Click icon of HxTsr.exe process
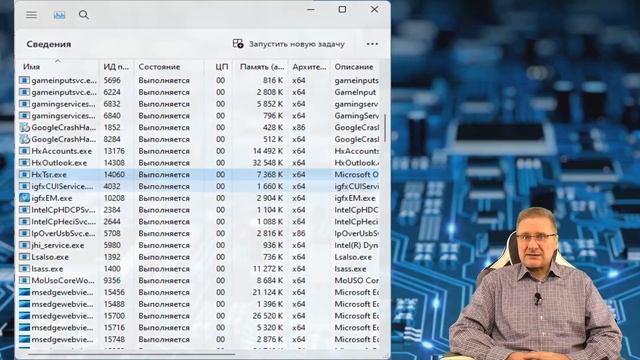 click(x=24, y=175)
